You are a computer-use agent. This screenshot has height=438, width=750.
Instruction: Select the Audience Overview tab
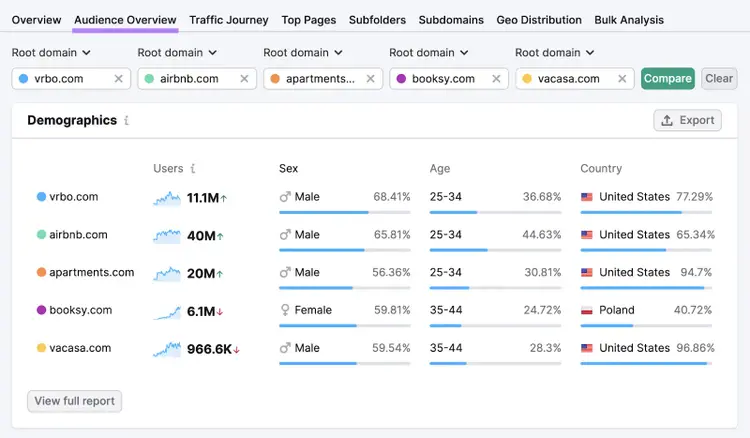(x=125, y=20)
